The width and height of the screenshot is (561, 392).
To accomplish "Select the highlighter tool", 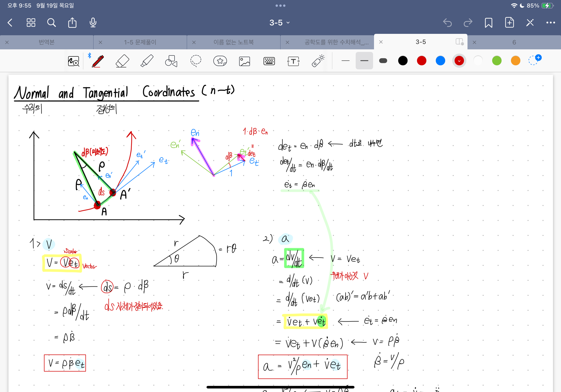I will (x=147, y=61).
